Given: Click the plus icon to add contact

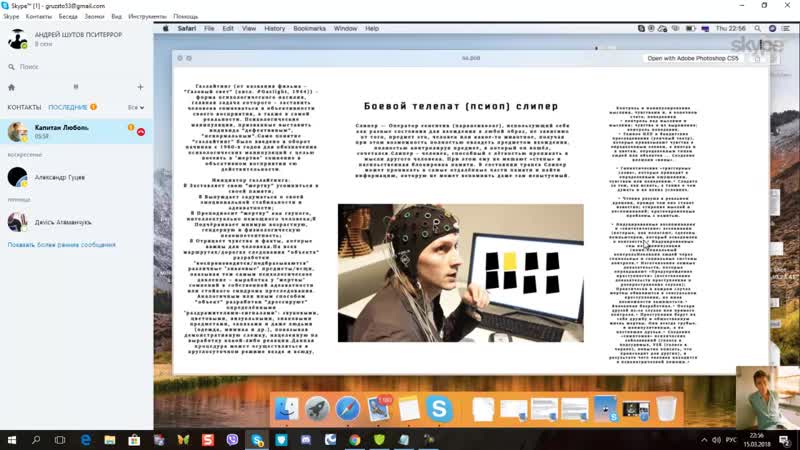Looking at the screenshot, I should (x=140, y=87).
